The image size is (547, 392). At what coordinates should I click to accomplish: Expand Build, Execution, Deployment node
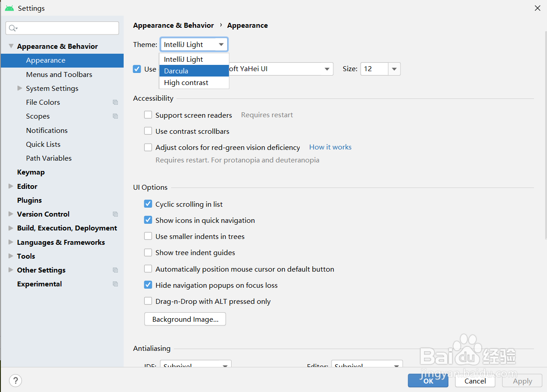tap(11, 228)
